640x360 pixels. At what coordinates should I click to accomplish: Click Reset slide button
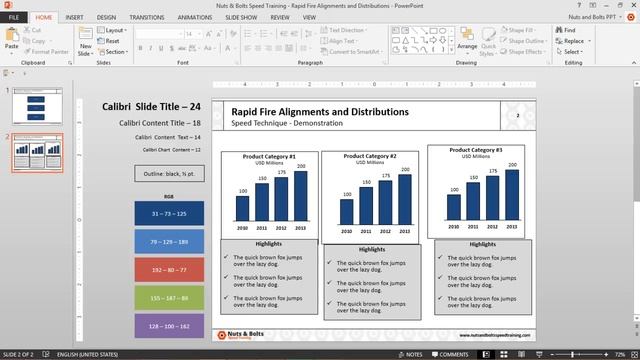pos(108,41)
